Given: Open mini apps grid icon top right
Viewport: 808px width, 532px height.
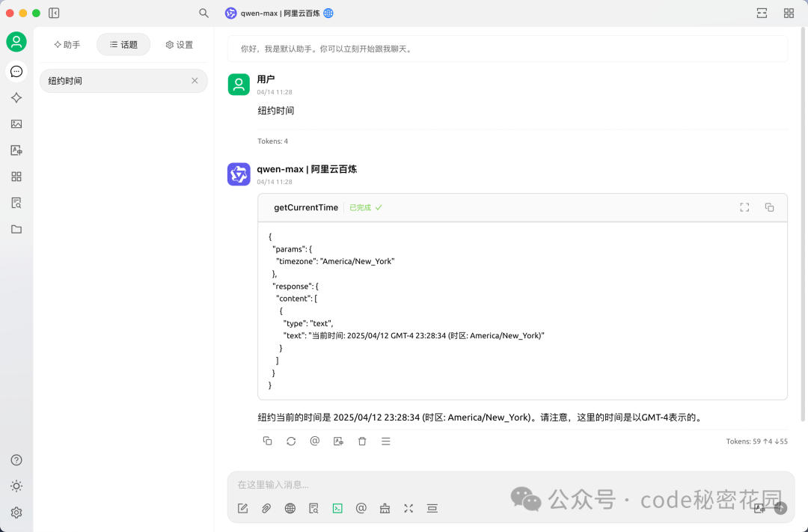Looking at the screenshot, I should point(789,13).
